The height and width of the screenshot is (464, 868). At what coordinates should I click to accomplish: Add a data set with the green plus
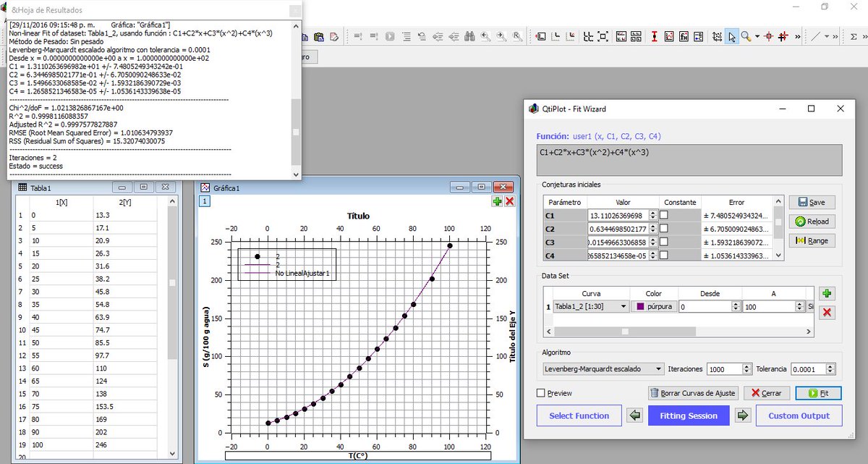tap(827, 294)
